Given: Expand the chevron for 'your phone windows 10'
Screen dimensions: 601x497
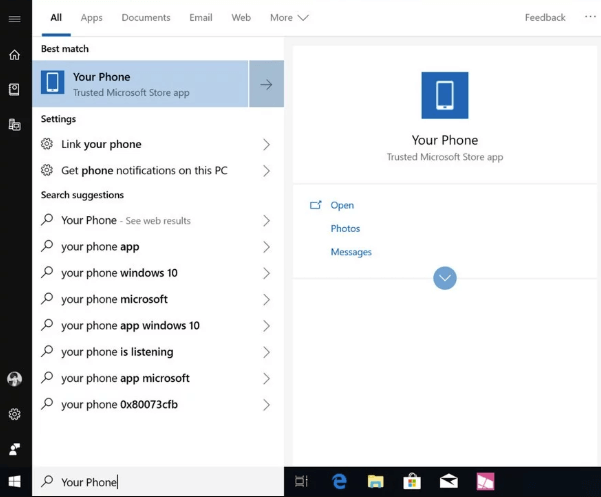Looking at the screenshot, I should tap(266, 273).
